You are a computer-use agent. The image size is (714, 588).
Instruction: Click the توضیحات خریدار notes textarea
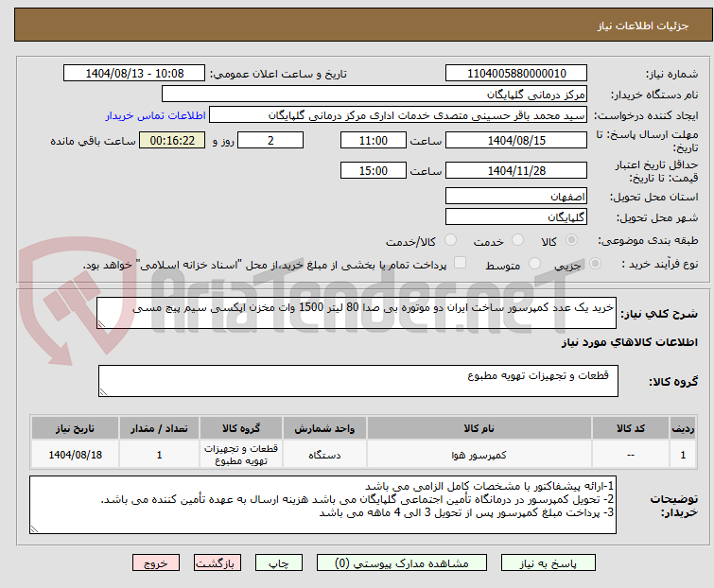click(322, 505)
